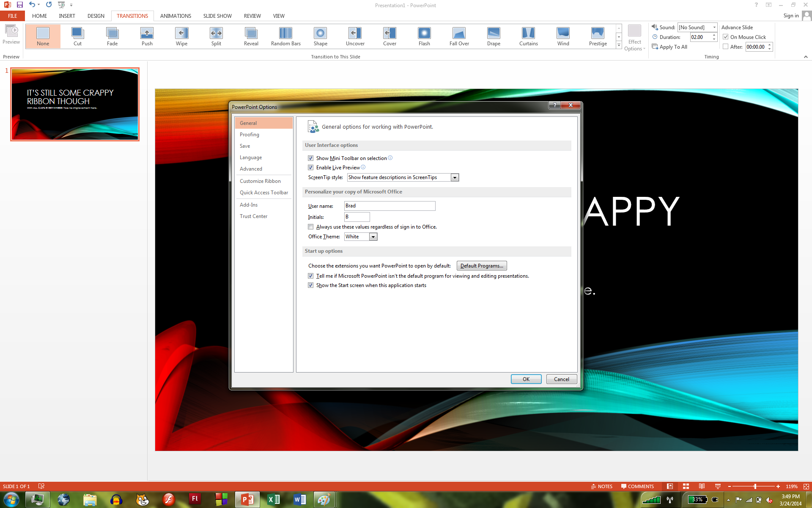Expand the transitions gallery More arrow

tap(619, 45)
